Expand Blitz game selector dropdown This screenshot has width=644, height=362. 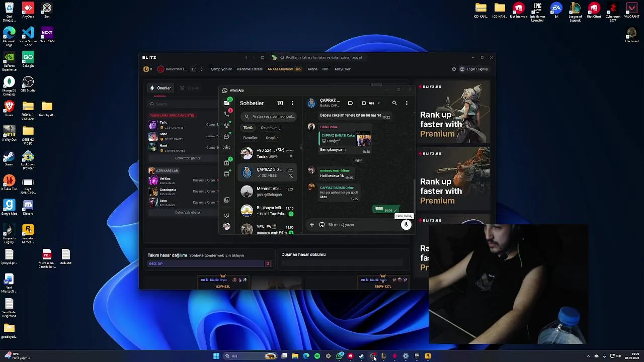148,69
